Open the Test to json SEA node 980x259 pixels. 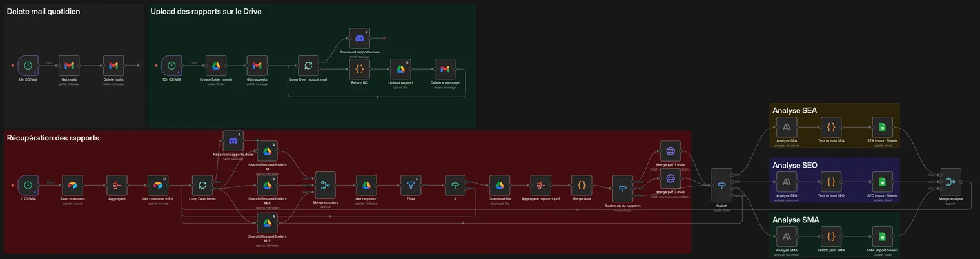coord(832,127)
